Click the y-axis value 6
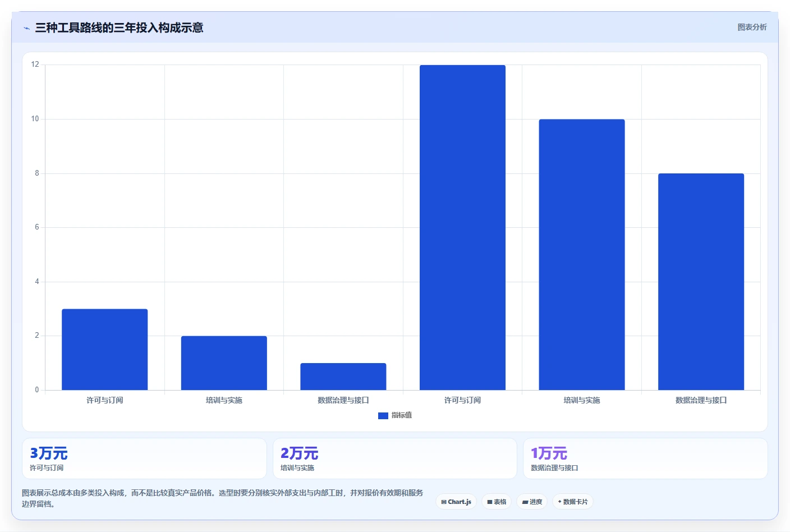The image size is (790, 532). coord(37,227)
